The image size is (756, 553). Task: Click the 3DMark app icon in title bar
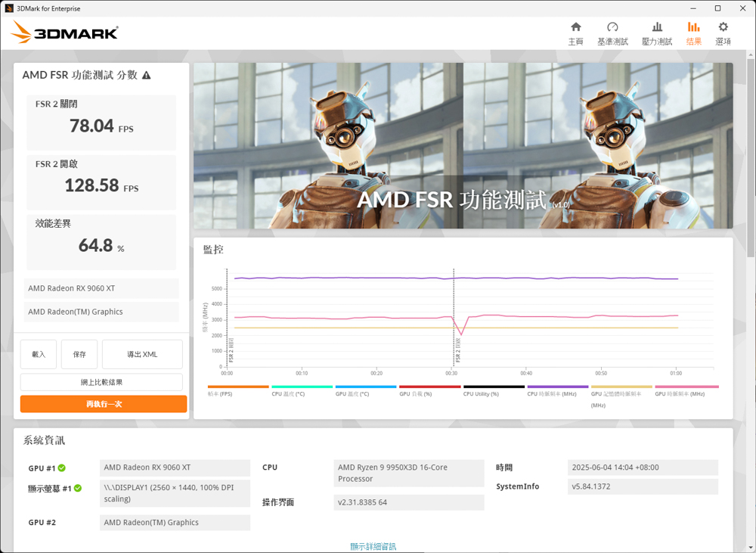pyautogui.click(x=8, y=8)
